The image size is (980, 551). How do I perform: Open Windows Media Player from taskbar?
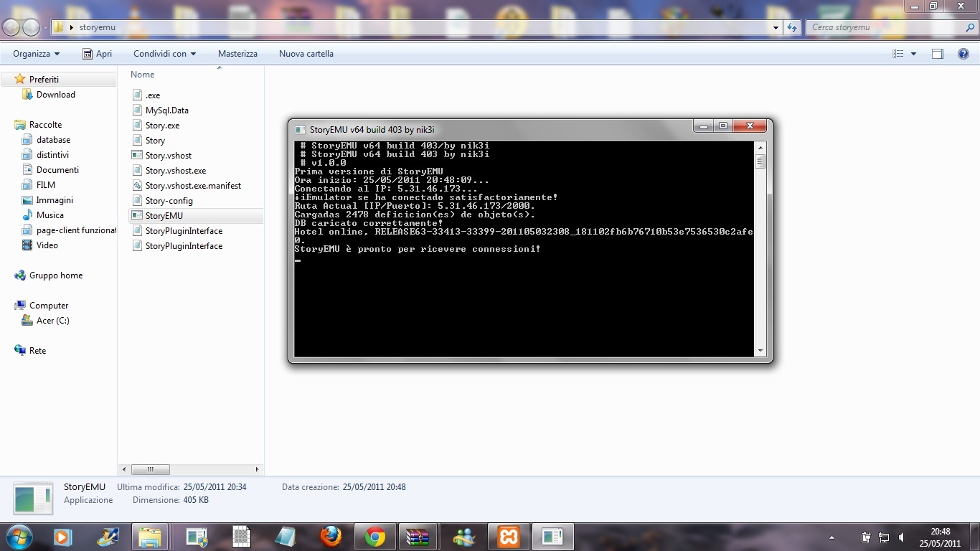pyautogui.click(x=62, y=537)
